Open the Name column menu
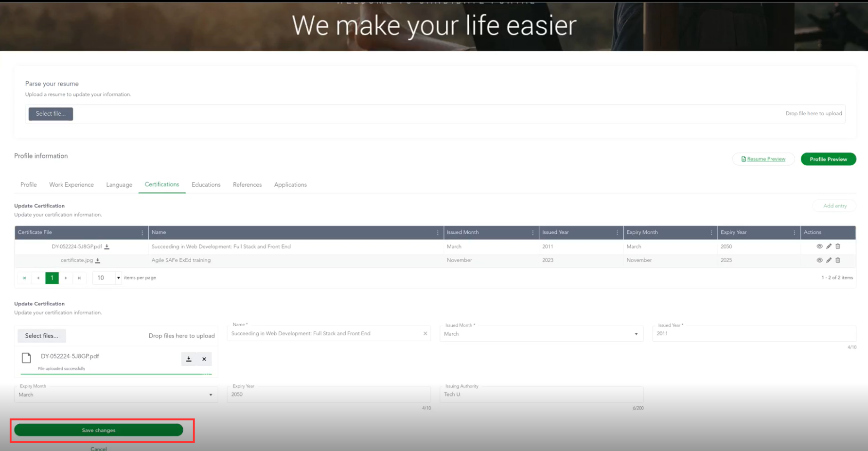 438,233
